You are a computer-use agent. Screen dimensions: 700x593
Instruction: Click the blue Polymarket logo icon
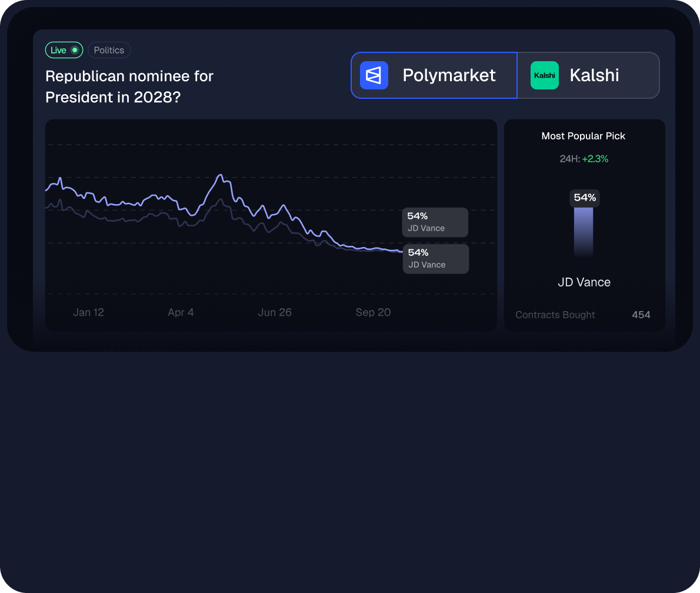pos(374,75)
